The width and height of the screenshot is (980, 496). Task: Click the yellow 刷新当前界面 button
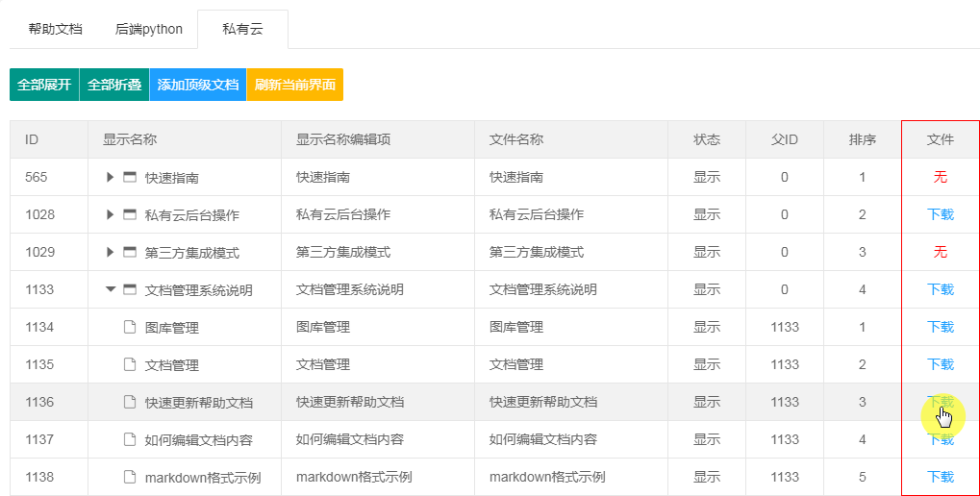point(295,85)
